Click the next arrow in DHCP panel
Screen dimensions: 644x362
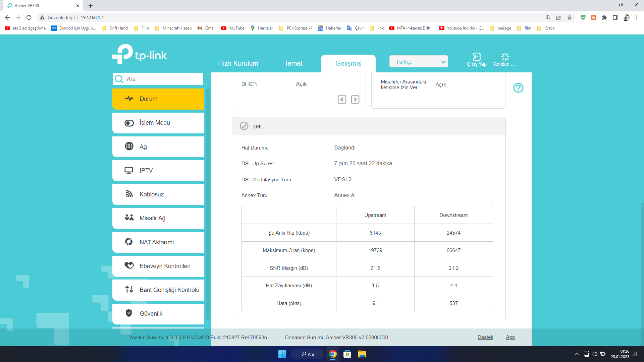(x=355, y=100)
